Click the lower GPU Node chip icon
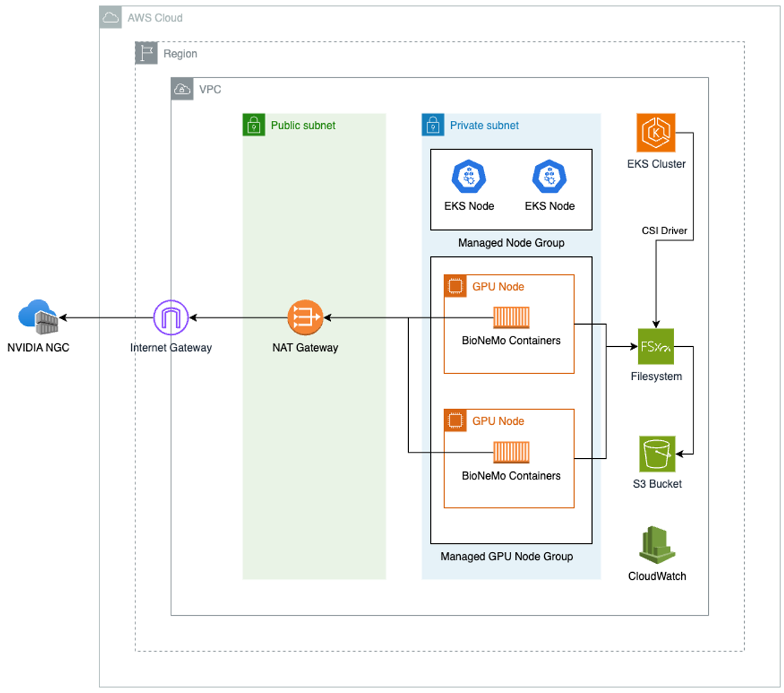784x693 pixels. click(455, 421)
